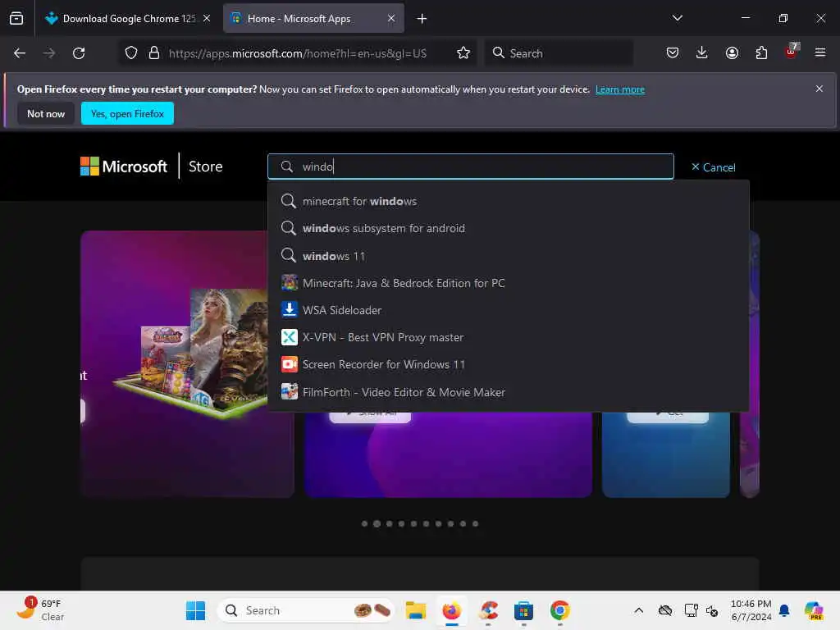The height and width of the screenshot is (630, 840).
Task: Select suggestion minecraft for windows
Action: pos(509,202)
